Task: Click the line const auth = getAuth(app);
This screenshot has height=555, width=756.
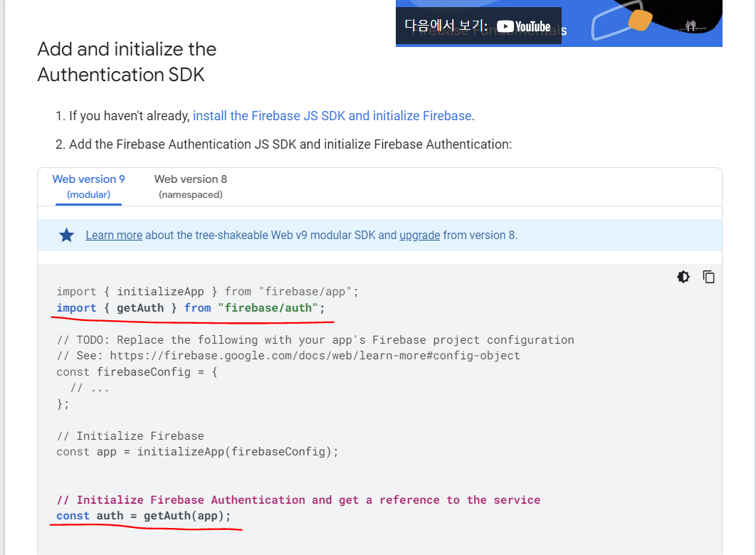Action: (x=144, y=515)
